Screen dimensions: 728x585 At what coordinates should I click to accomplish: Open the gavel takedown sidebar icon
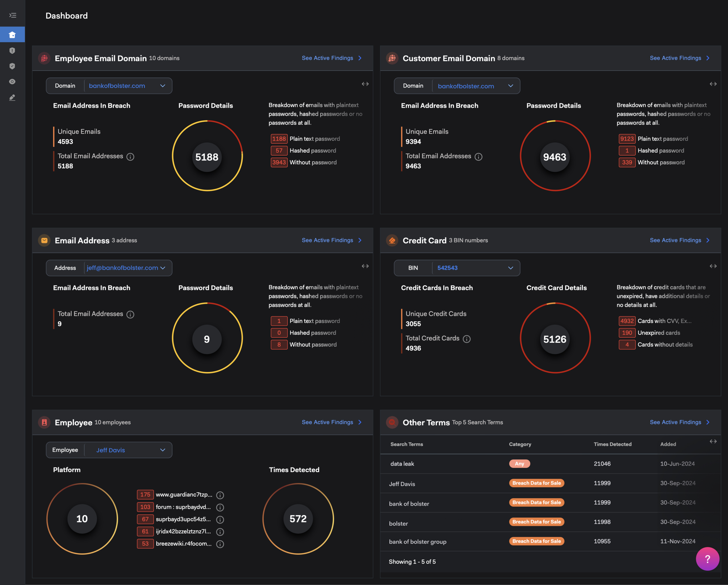13,97
